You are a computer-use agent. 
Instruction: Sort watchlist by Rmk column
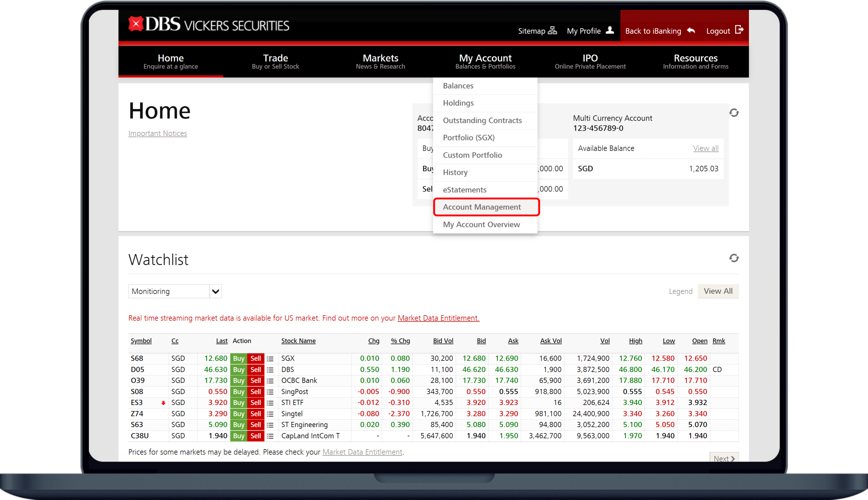coord(719,341)
